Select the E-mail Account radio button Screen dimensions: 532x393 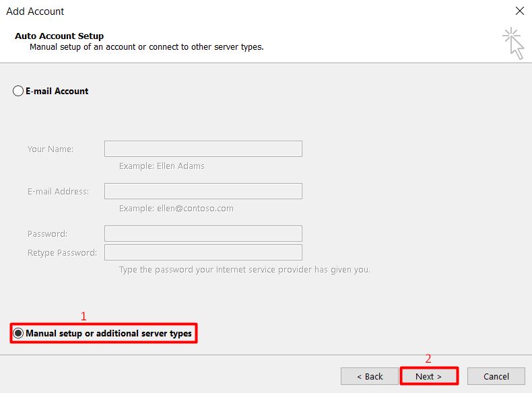(18, 92)
